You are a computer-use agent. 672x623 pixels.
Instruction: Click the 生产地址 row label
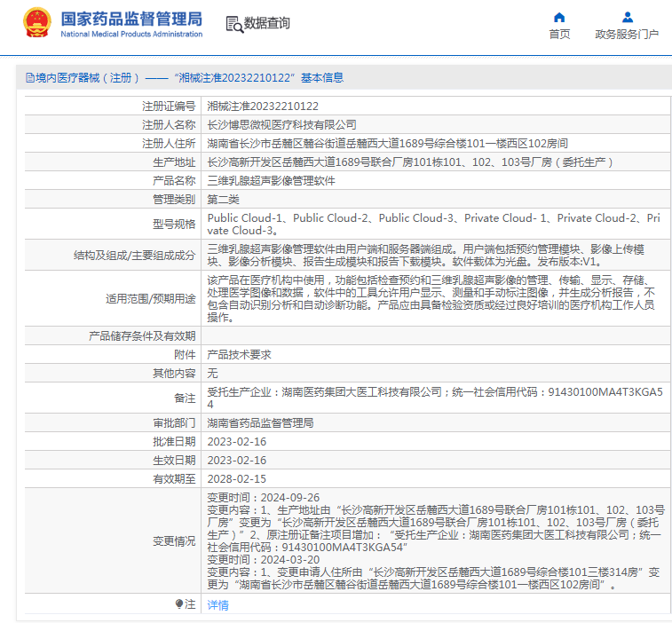174,162
